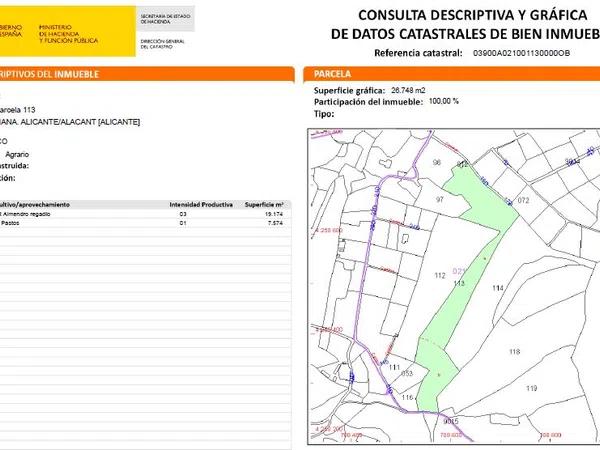Click the yellow Gobierno de España logo block

67,31
